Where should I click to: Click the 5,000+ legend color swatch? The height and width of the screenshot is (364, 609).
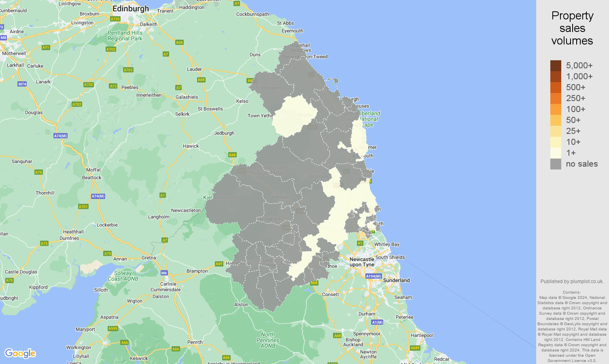(x=556, y=66)
